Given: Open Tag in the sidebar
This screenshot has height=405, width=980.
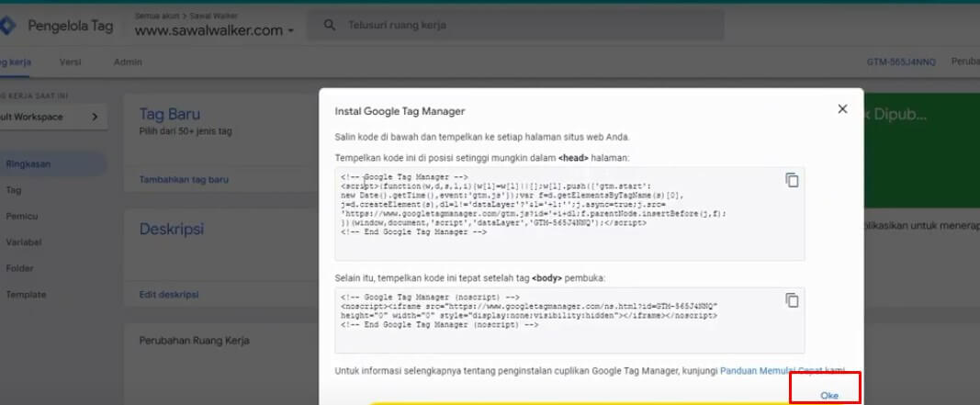Looking at the screenshot, I should [x=13, y=190].
